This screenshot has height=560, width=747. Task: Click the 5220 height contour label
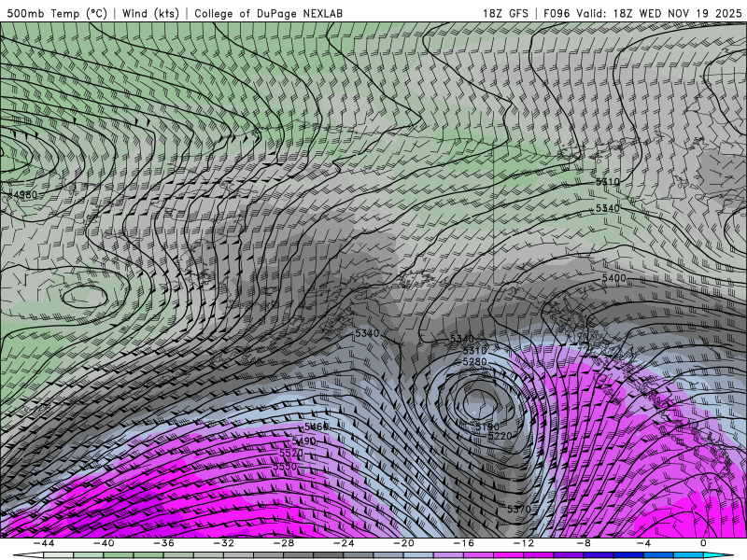point(500,436)
